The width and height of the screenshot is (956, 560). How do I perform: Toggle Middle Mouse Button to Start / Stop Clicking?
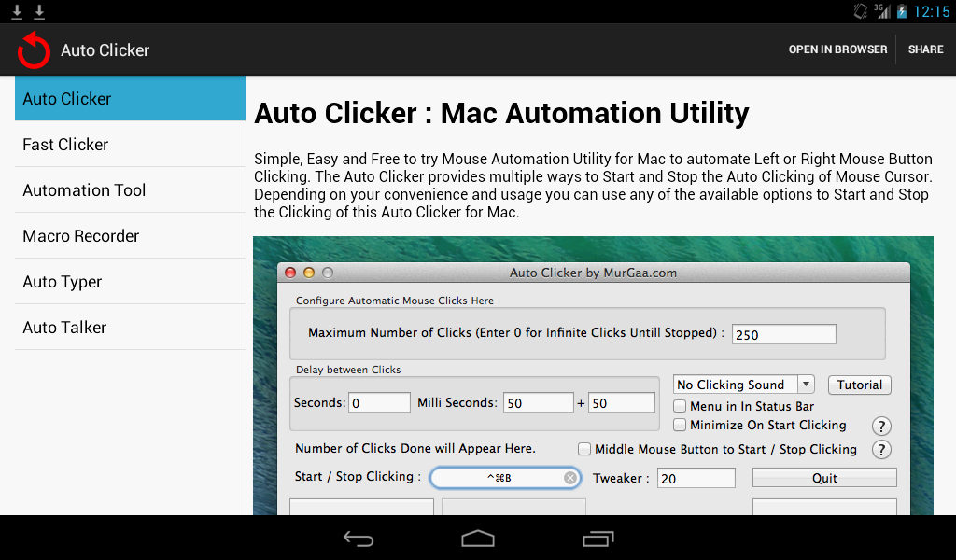click(x=584, y=449)
